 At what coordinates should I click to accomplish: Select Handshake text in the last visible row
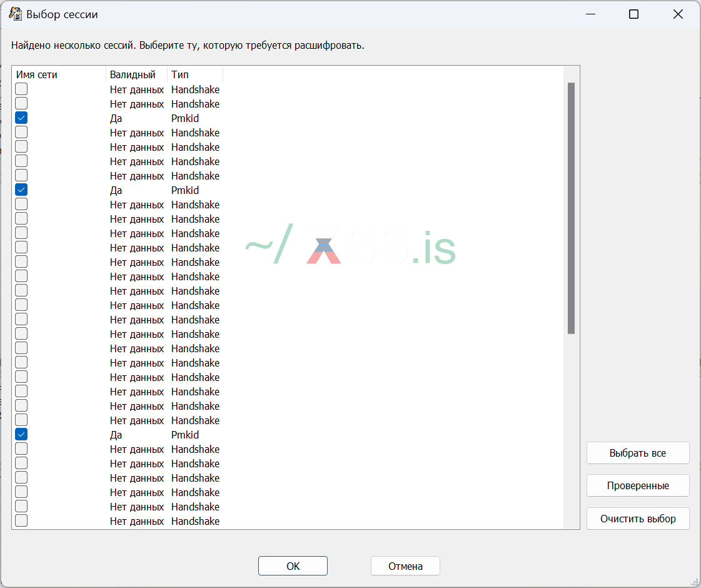coord(195,521)
